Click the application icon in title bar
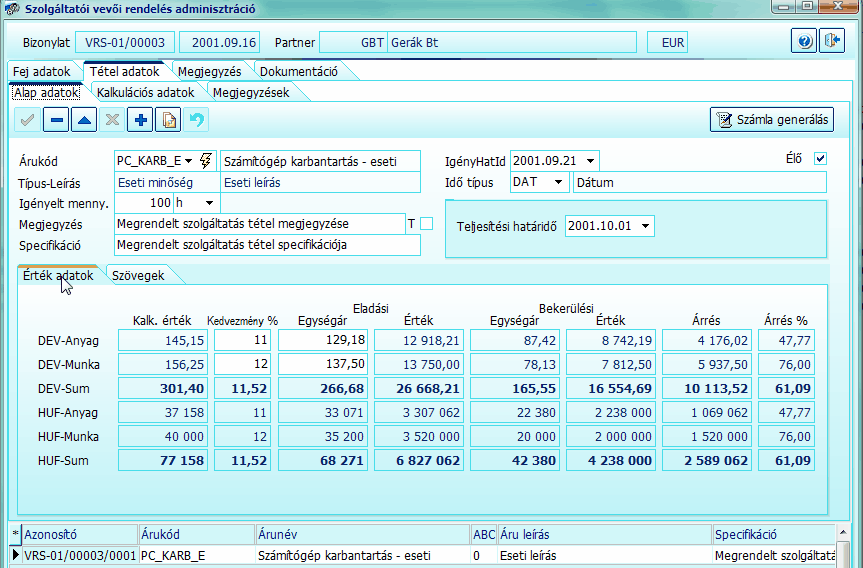The width and height of the screenshot is (863, 568). [12, 9]
